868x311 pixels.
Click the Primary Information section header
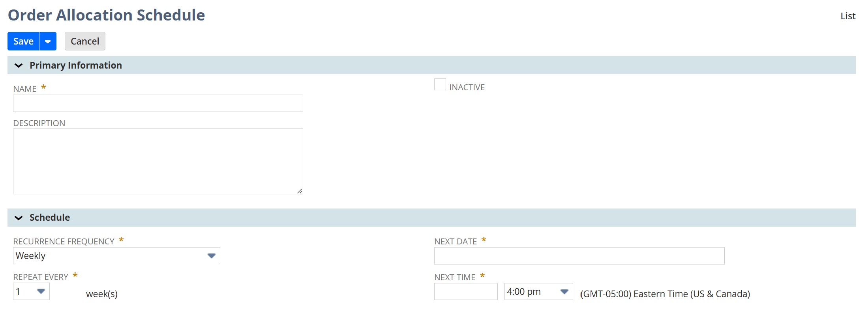[76, 65]
